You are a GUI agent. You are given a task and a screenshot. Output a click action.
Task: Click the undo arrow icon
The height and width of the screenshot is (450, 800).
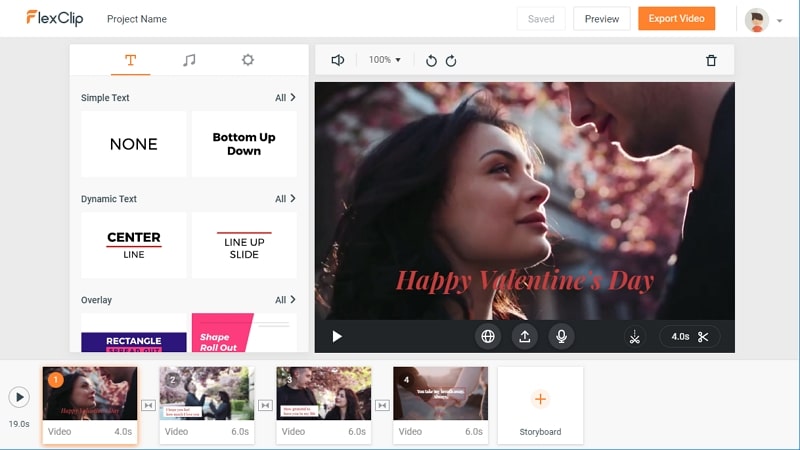pos(431,61)
